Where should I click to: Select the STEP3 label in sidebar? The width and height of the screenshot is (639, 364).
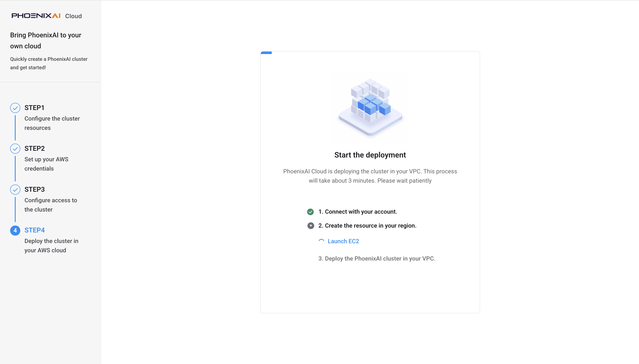(x=34, y=190)
